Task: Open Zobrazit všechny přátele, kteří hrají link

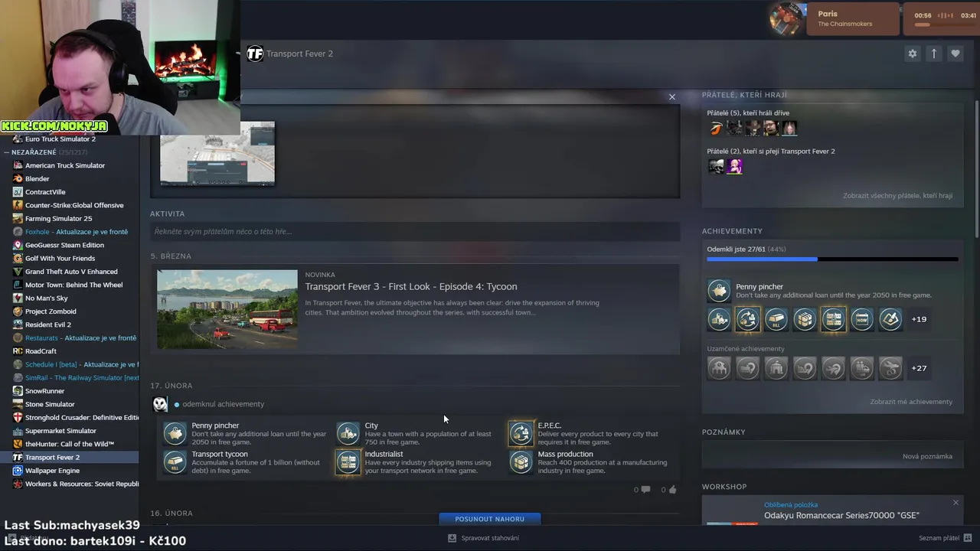Action: coord(897,196)
